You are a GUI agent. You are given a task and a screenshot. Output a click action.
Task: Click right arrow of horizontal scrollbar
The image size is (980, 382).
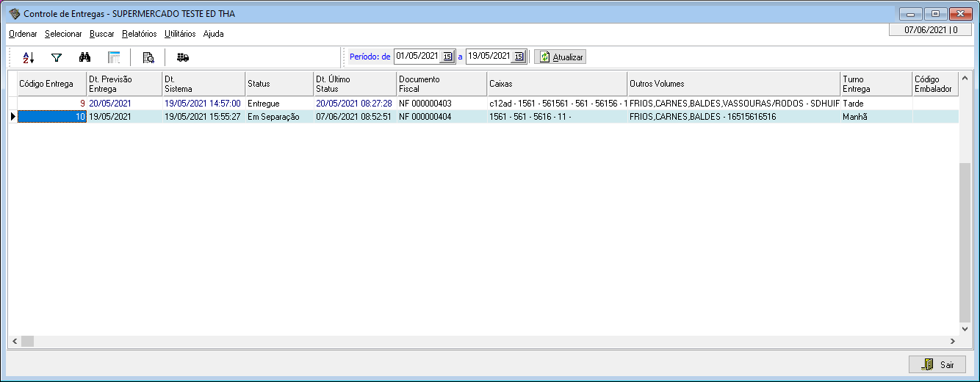[953, 341]
